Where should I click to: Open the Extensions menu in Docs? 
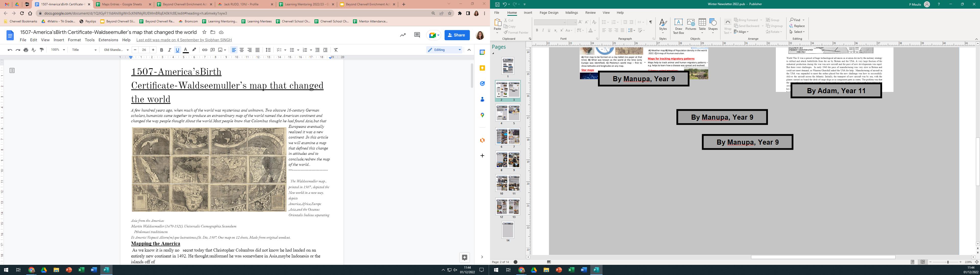(108, 40)
